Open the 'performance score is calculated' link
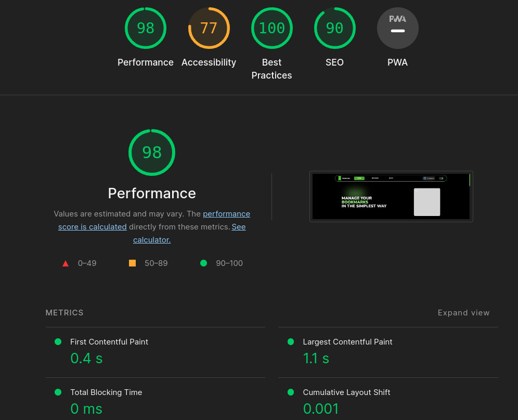Screen dimensions: 518x420 coord(226,214)
